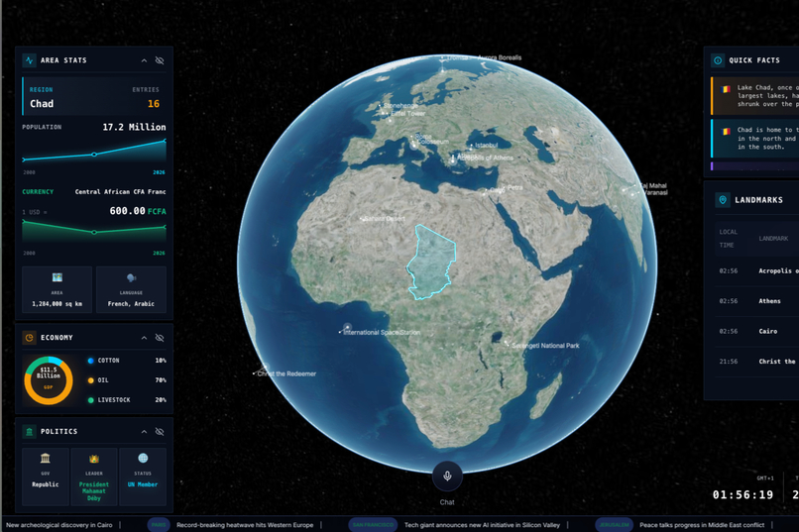Screen dimensions: 799x532
Task: Click the Area Stats pulse icon
Action: [x=29, y=60]
